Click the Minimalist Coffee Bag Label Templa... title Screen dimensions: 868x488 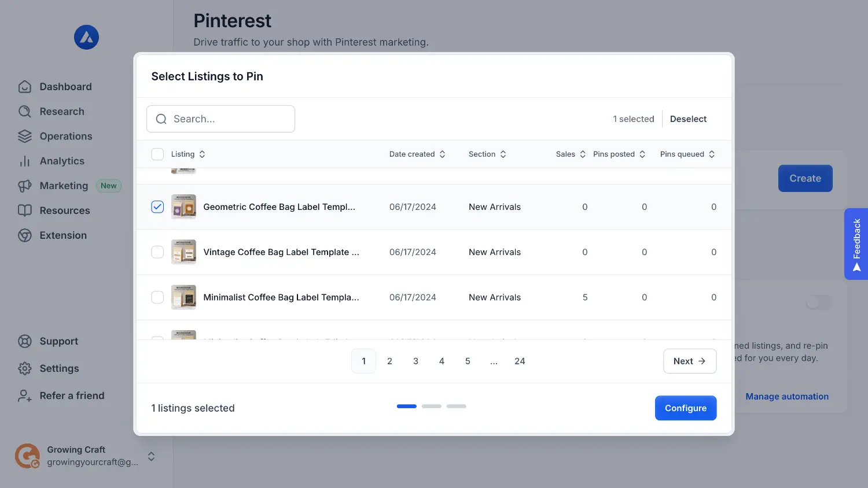coord(281,297)
